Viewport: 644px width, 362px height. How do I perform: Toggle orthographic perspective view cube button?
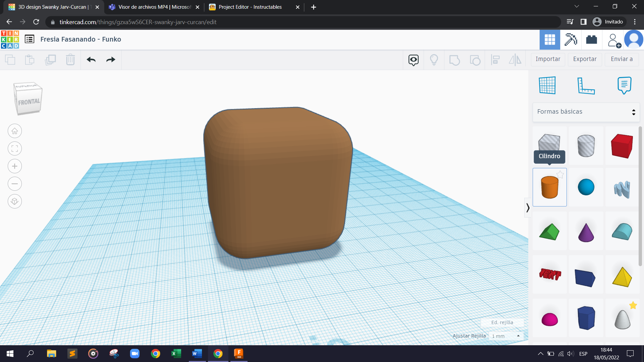click(x=15, y=201)
